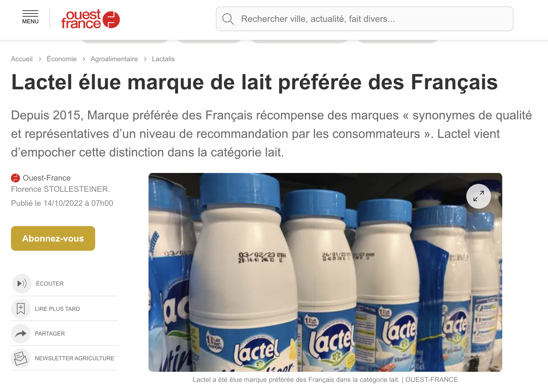Screen dimensions: 548x392
Task: Open the Économie breadcrumb link
Action: tap(61, 59)
